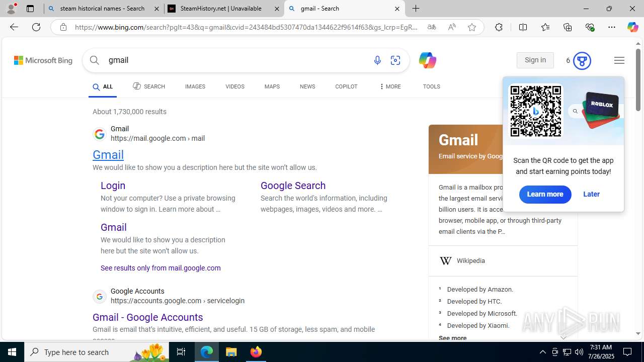Open Browser essentials heart icon

tap(590, 27)
